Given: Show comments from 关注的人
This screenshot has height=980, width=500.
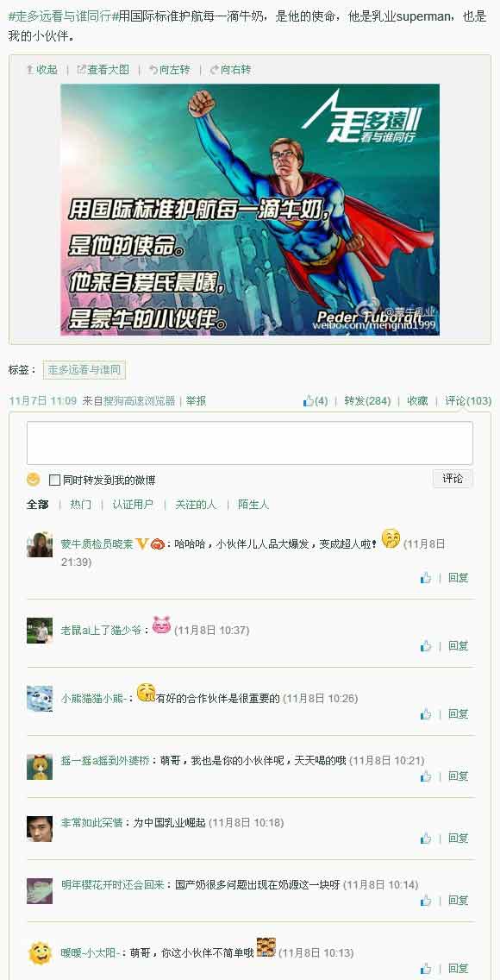Looking at the screenshot, I should point(196,505).
